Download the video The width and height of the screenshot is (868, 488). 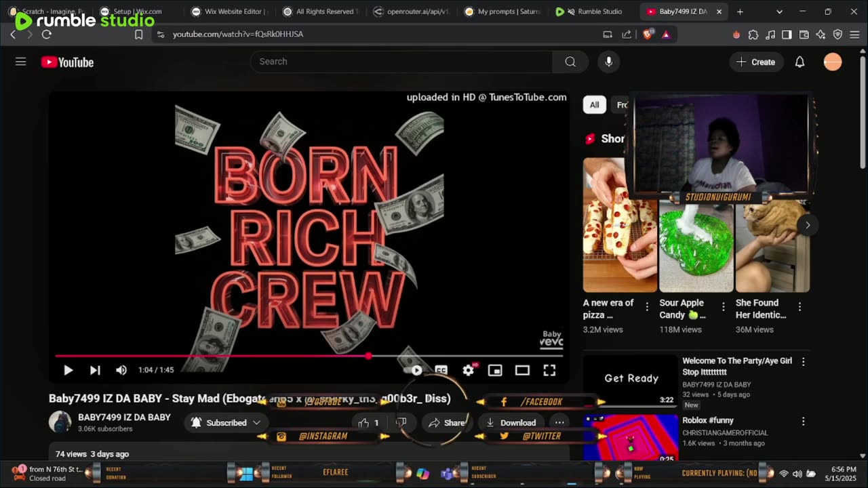511,422
